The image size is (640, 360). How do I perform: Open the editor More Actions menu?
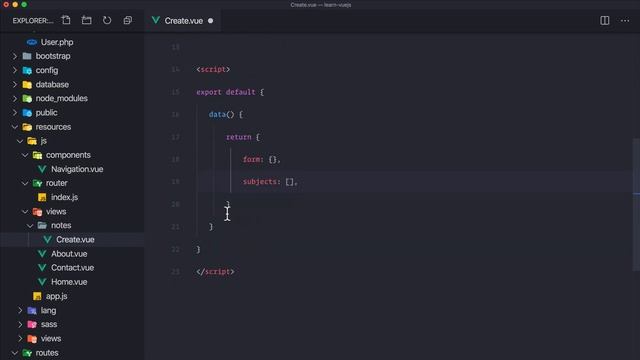pos(625,20)
